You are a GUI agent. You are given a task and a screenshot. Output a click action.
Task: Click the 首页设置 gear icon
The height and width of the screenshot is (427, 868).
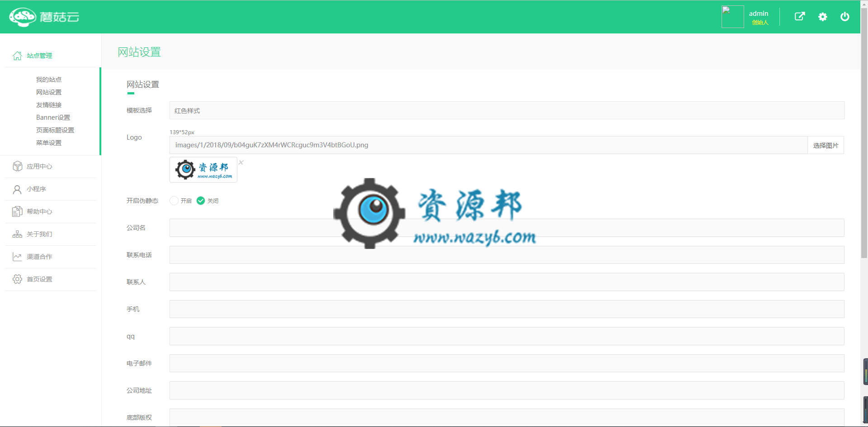coord(17,279)
